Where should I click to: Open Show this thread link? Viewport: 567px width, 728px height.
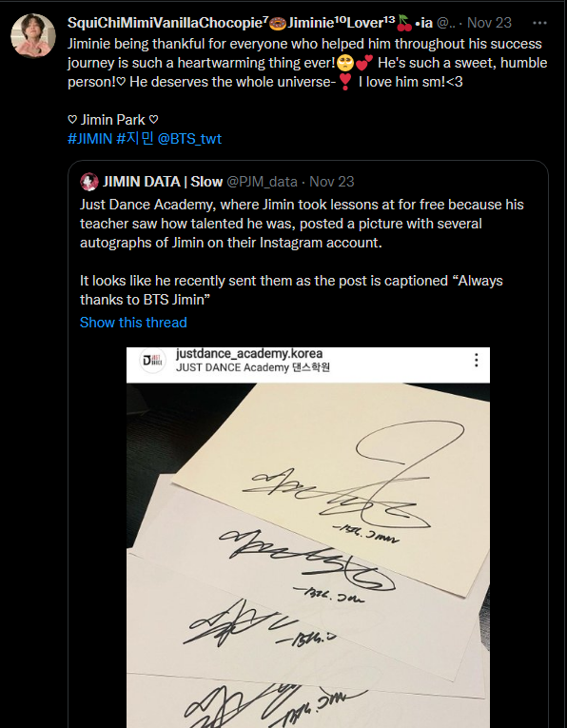(133, 323)
